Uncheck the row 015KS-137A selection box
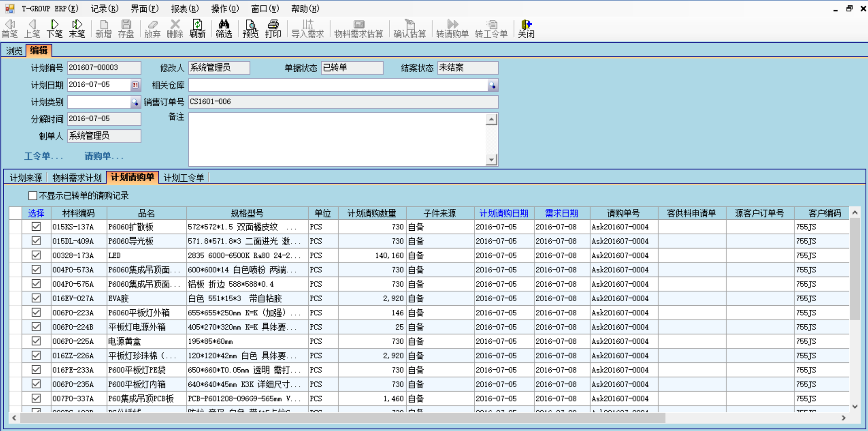Image resolution: width=868 pixels, height=431 pixels. [x=36, y=227]
